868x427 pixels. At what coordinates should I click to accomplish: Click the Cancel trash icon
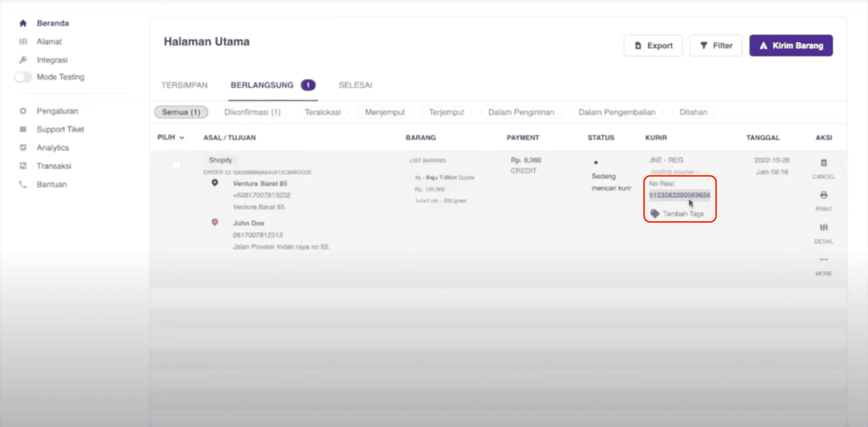[823, 163]
